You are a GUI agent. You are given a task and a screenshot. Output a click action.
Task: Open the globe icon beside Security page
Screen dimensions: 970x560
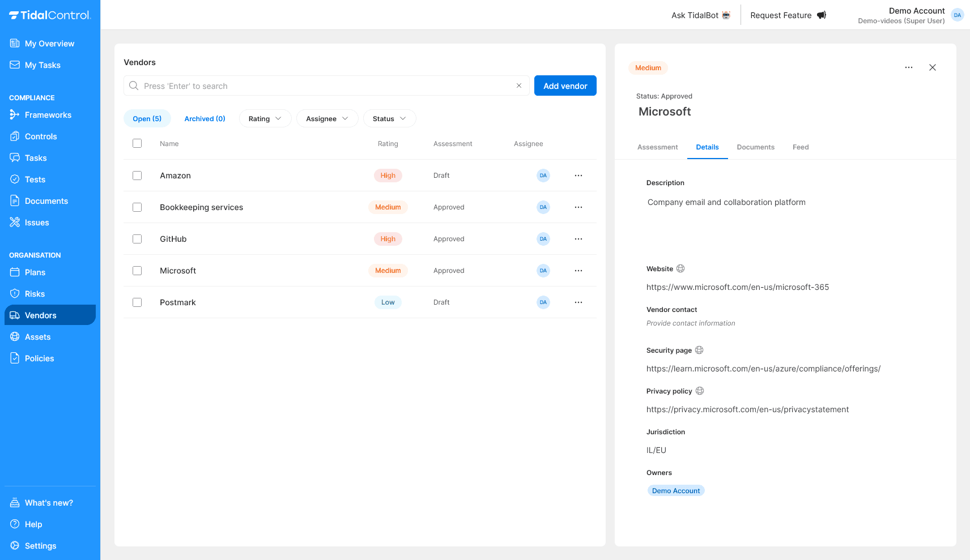click(699, 350)
